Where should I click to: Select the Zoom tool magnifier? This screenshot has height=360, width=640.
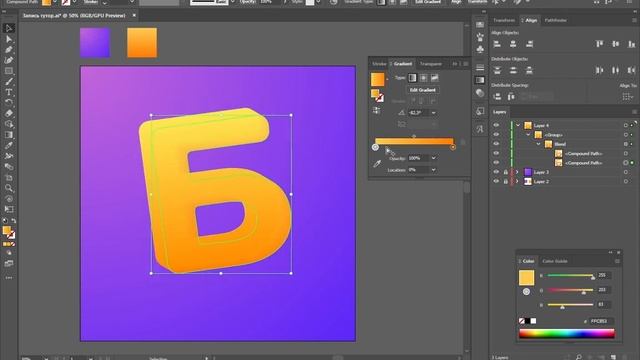pos(9,188)
